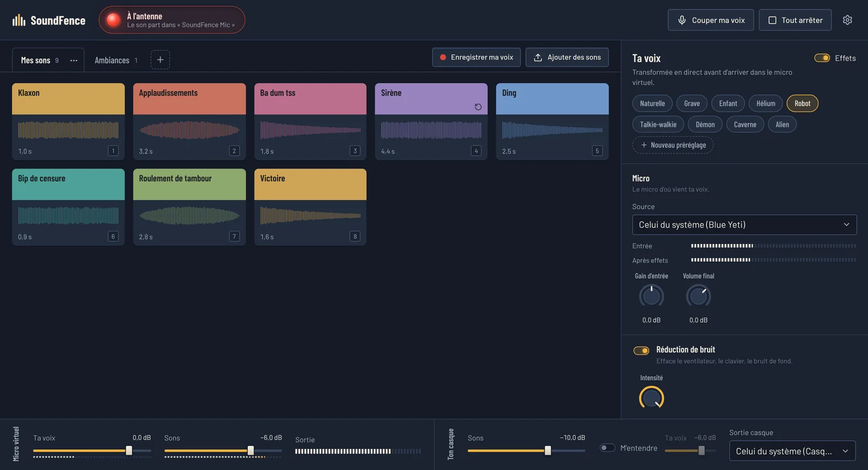Image resolution: width=868 pixels, height=470 pixels.
Task: Click hotkey badge 3 on Ba dum tss
Action: (x=355, y=151)
